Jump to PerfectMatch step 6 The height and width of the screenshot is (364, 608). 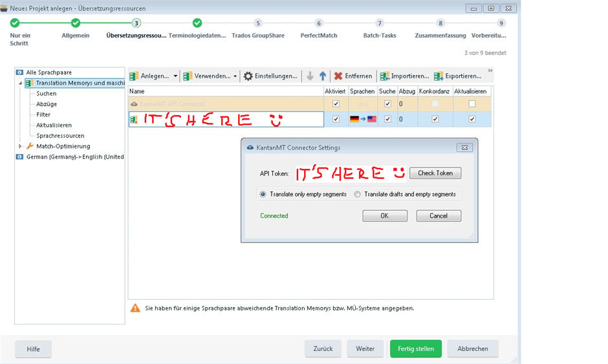(x=319, y=23)
